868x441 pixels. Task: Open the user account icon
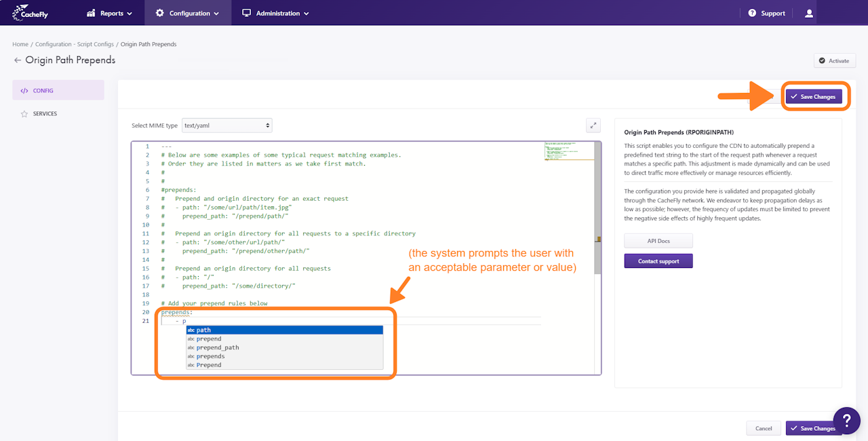pyautogui.click(x=808, y=13)
